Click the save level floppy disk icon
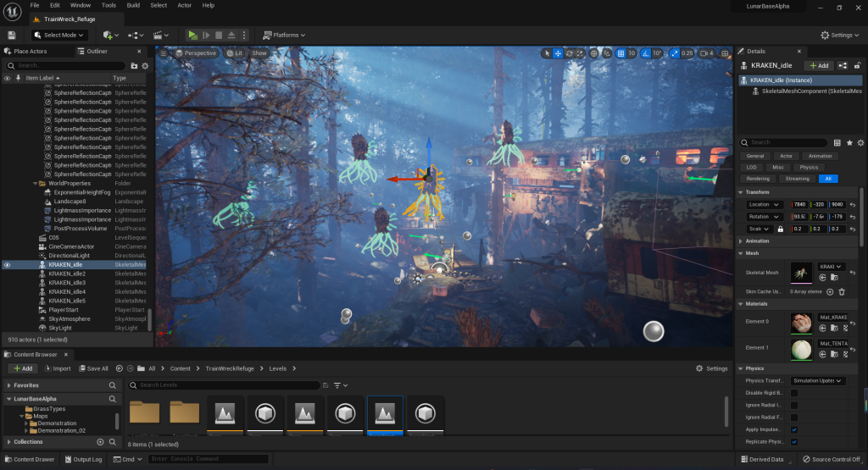This screenshot has width=868, height=470. [12, 35]
